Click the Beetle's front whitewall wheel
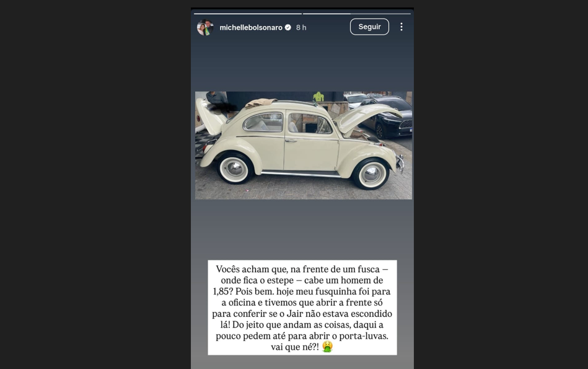The height and width of the screenshot is (369, 588). coord(371,174)
